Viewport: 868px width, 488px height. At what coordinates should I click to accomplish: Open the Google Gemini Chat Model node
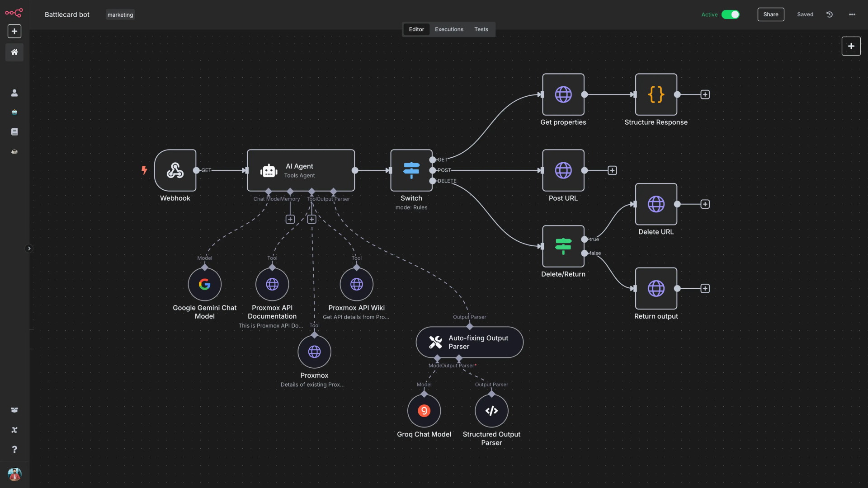pyautogui.click(x=204, y=284)
